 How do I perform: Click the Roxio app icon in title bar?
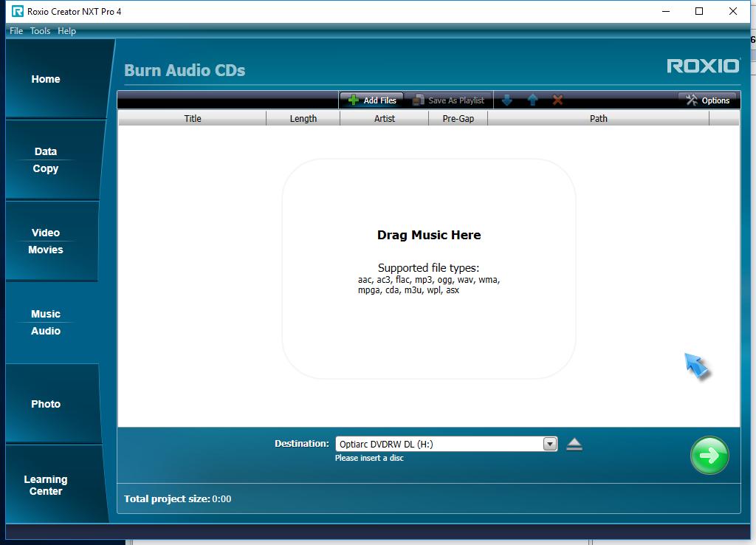pos(18,11)
